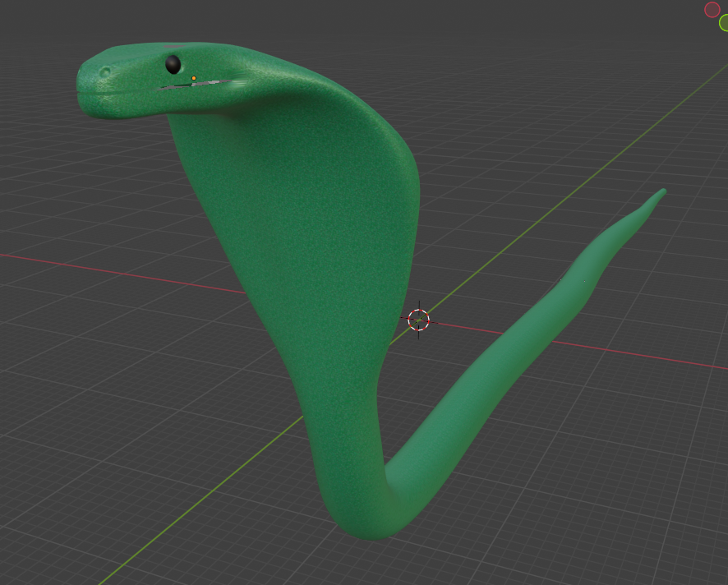
Task: Select the orange object origin dot
Action: 194,79
